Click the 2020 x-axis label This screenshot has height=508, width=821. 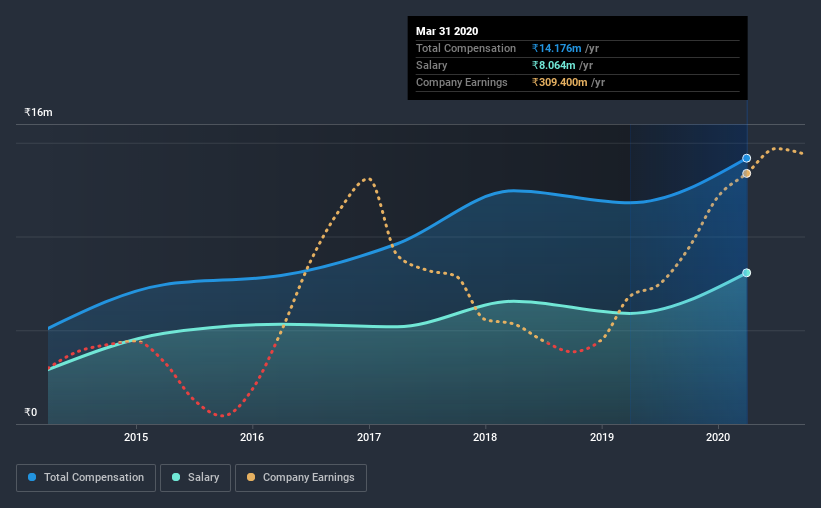(x=718, y=437)
